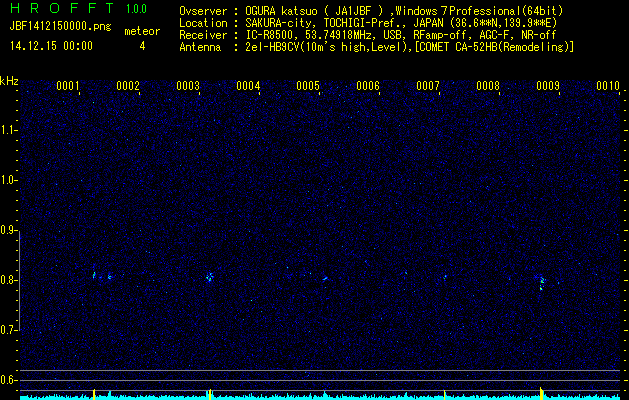Click the meteor label
Image resolution: width=629 pixels, height=400 pixels.
[142, 31]
